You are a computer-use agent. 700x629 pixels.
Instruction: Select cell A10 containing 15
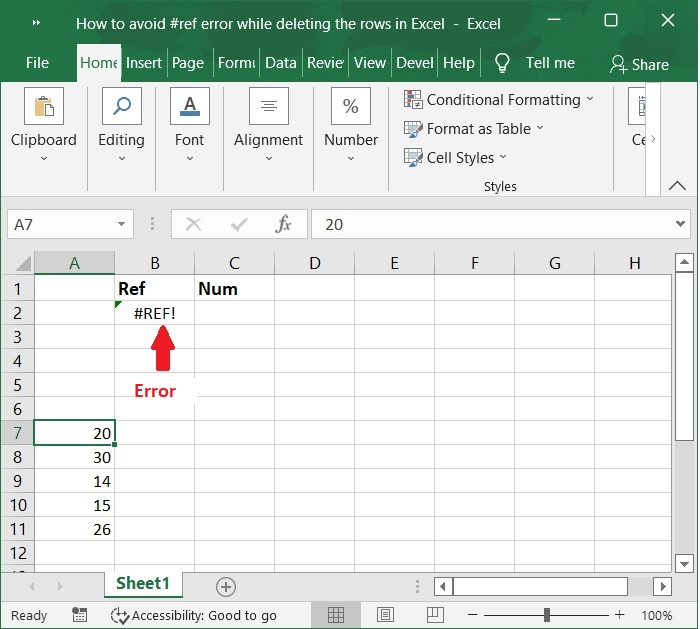pos(75,505)
